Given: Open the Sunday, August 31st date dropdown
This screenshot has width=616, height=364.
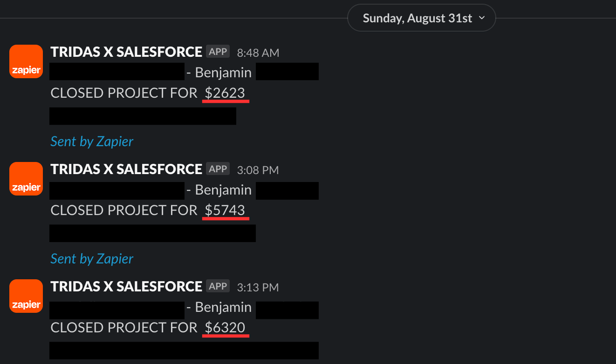Looking at the screenshot, I should pos(422,18).
